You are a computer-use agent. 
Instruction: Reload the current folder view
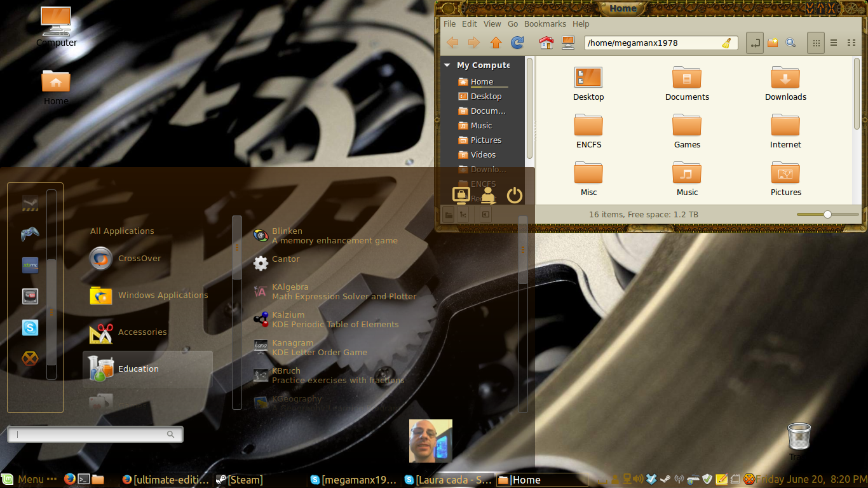coord(518,43)
